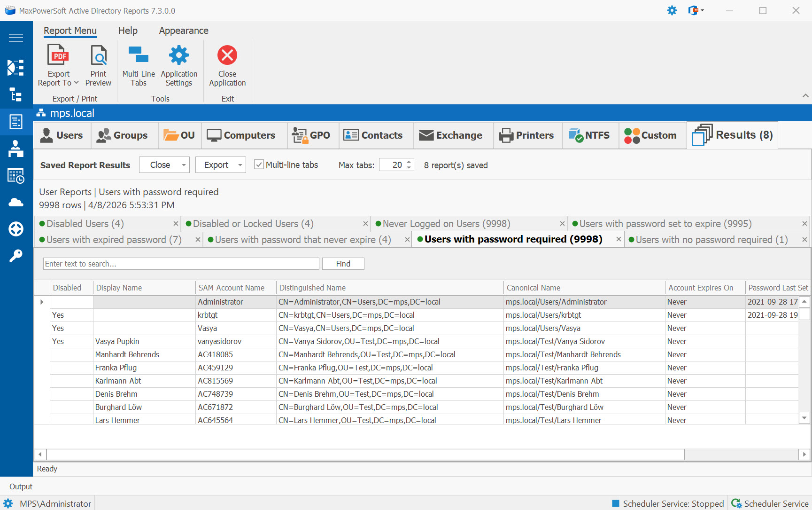
Task: Open the hamburger menu in the sidebar
Action: [x=16, y=38]
